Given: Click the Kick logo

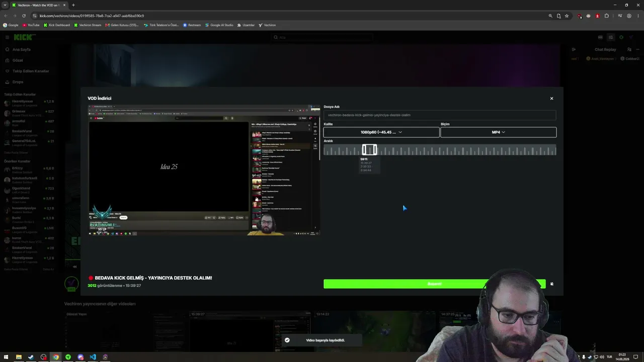Looking at the screenshot, I should [24, 37].
